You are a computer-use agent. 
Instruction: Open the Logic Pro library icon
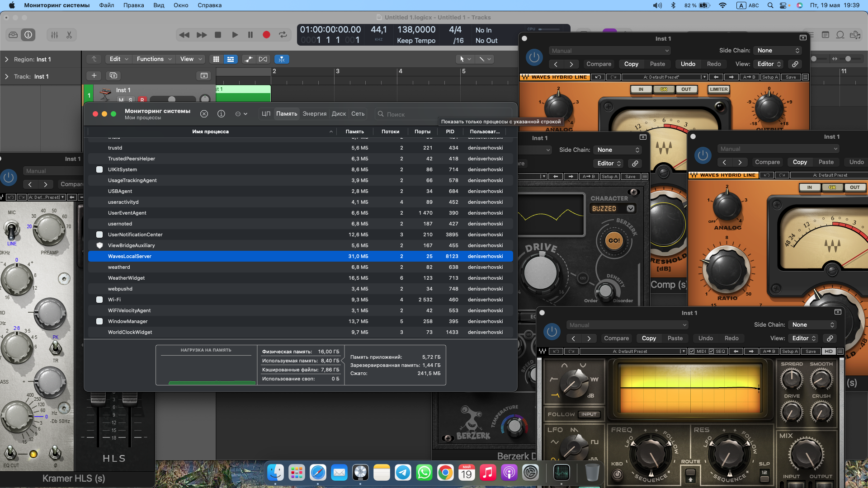(13, 35)
